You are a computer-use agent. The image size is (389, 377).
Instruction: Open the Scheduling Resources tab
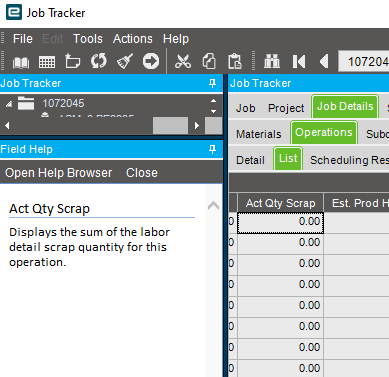(x=348, y=160)
